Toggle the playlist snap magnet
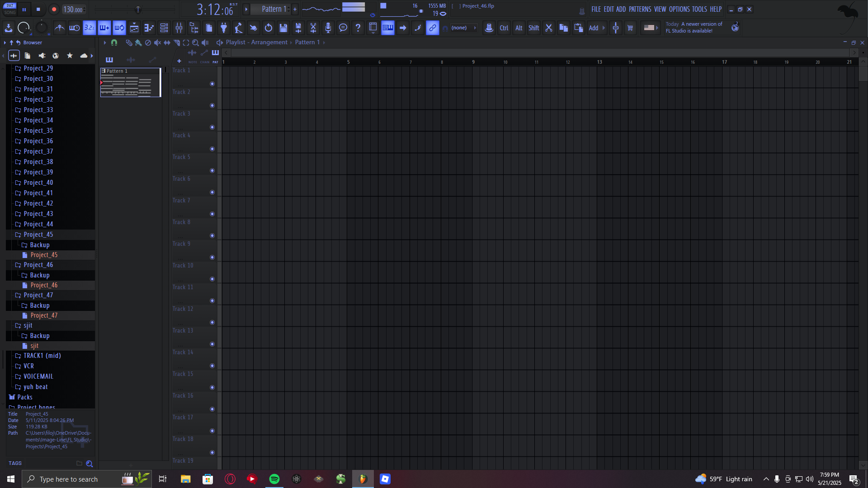 click(114, 42)
